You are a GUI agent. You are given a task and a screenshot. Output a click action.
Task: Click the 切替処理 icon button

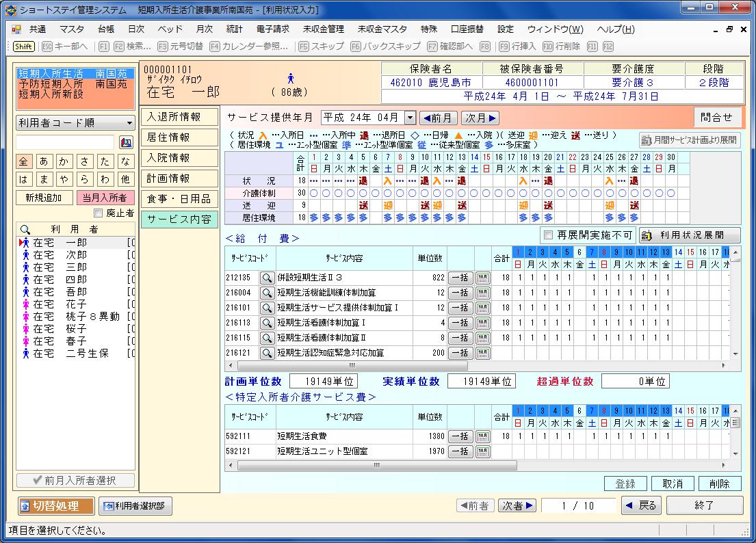point(56,506)
